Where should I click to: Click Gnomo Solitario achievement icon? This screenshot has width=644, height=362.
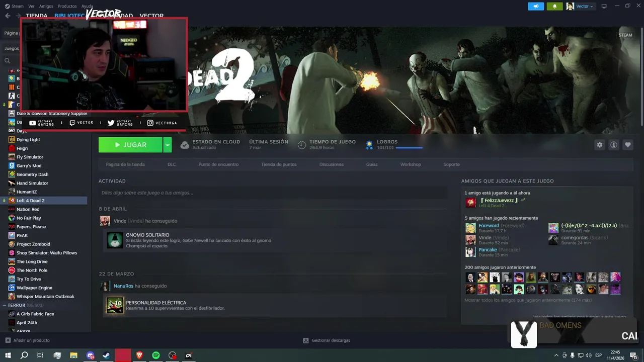click(x=115, y=240)
